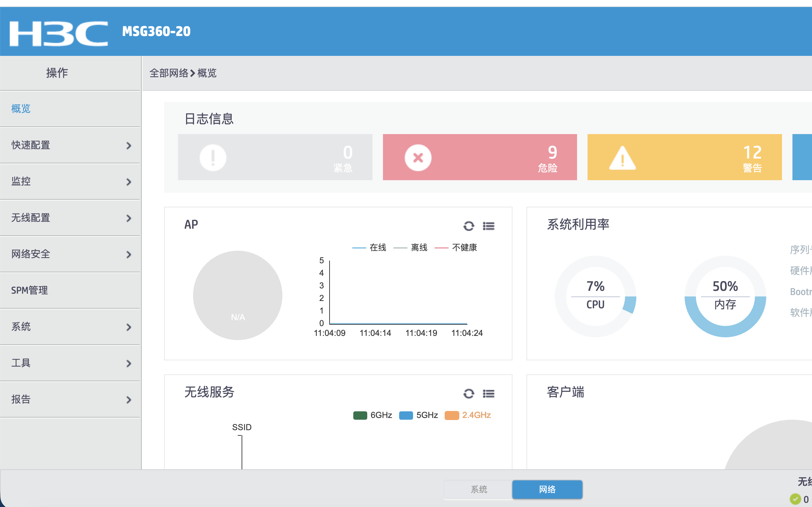
Task: Refresh the 无线服务 panel
Action: 468,394
